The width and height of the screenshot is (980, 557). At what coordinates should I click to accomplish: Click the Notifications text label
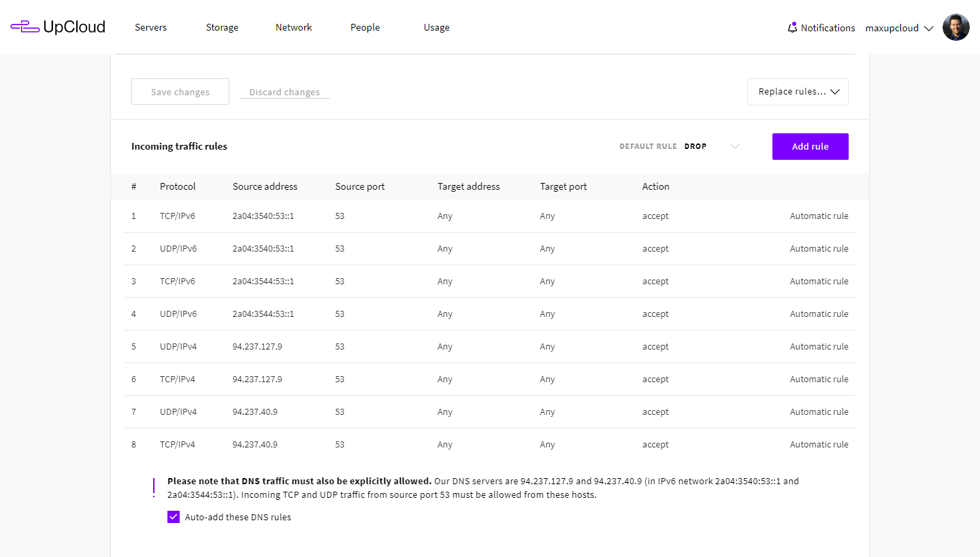(828, 28)
